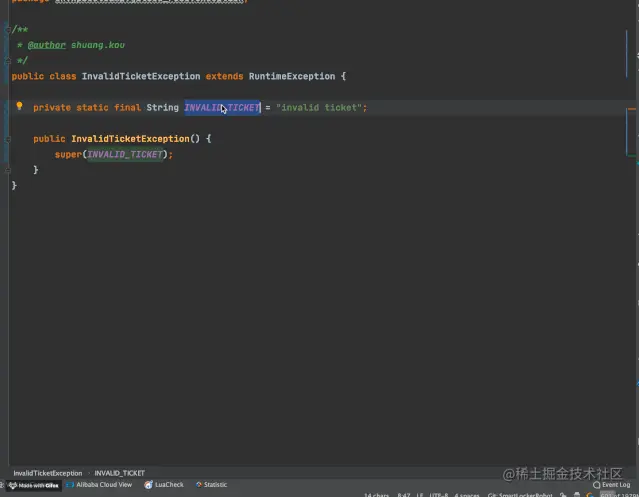The width and height of the screenshot is (639, 497).
Task: Open the Statistic tool window
Action: coord(211,485)
